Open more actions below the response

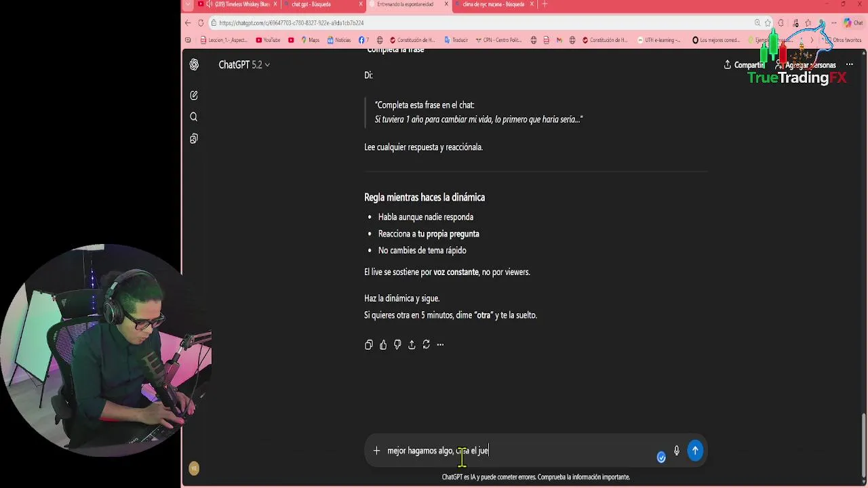(x=440, y=345)
